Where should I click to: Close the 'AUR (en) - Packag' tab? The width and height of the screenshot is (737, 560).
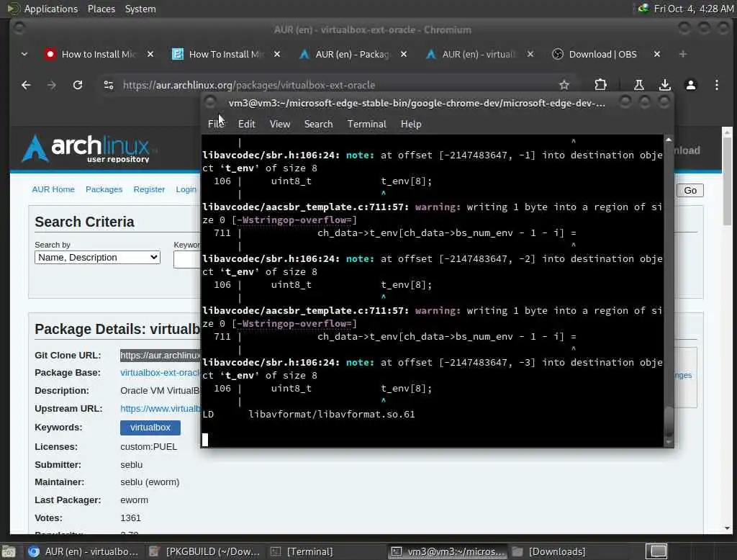(404, 54)
